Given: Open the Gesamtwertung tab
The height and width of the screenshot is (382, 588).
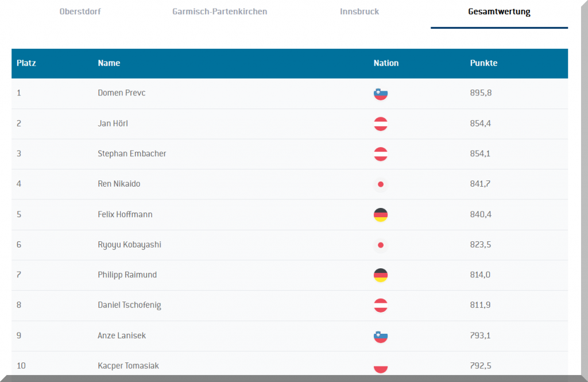Looking at the screenshot, I should tap(499, 12).
